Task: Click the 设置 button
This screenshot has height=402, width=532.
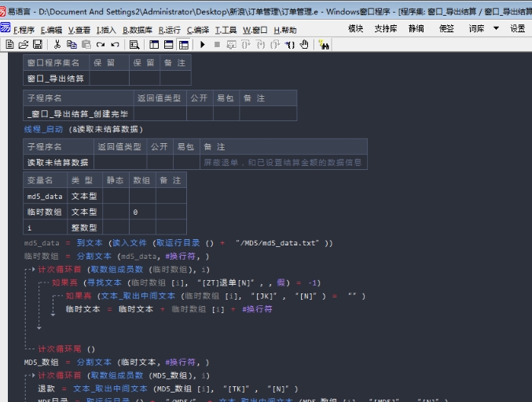Action: pos(518,28)
